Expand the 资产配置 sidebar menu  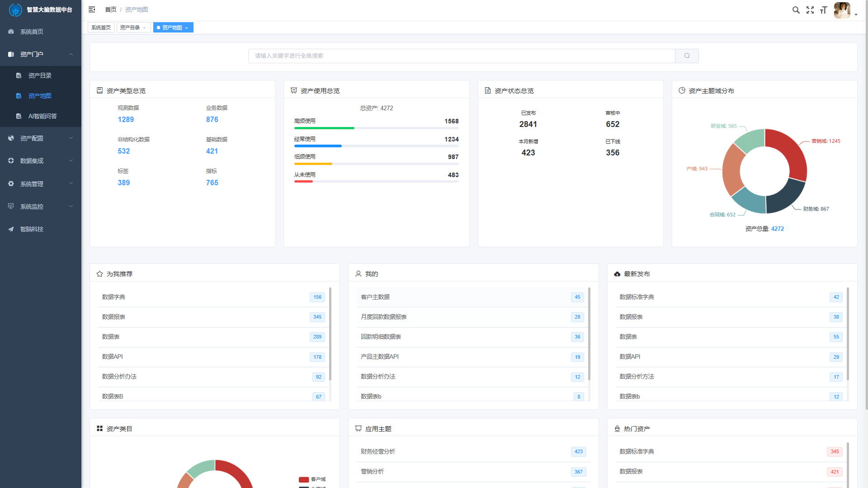[x=71, y=138]
